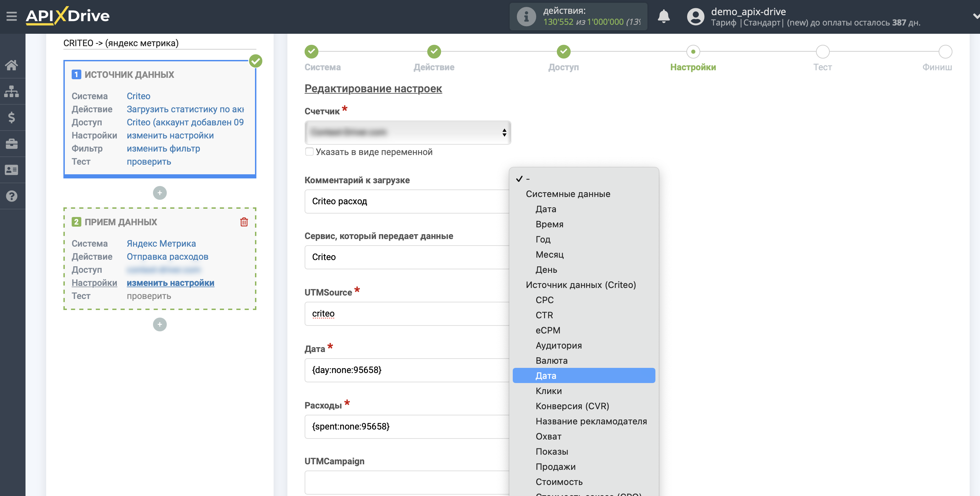This screenshot has width=980, height=496.
Task: Click изменить фильтр link
Action: pos(163,149)
